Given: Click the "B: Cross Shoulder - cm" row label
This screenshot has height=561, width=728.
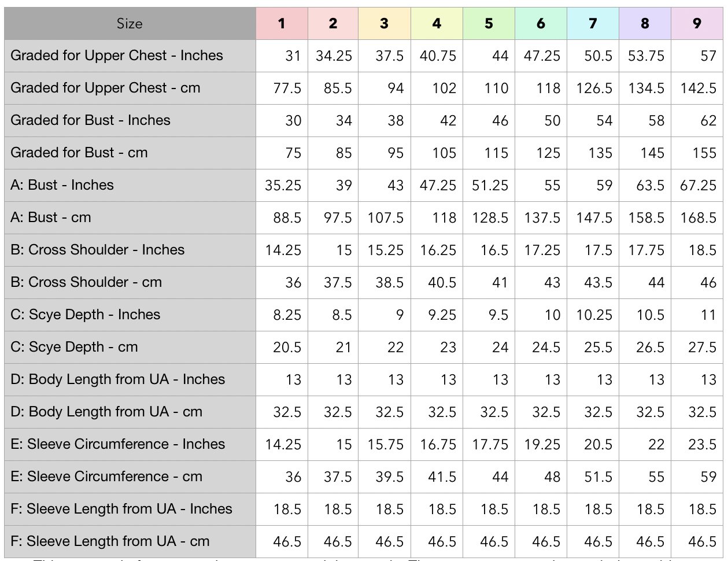Looking at the screenshot, I should (86, 282).
